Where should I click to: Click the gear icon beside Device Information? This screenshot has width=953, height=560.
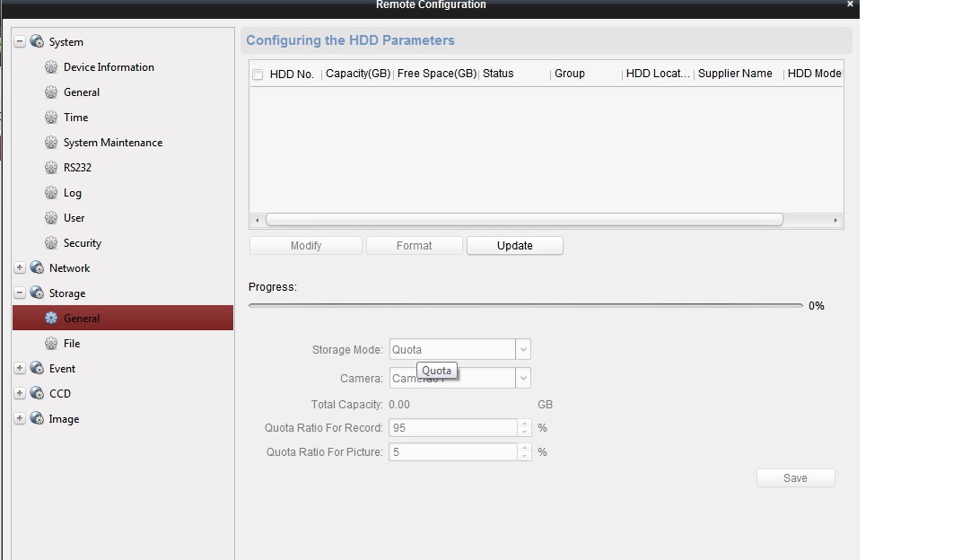(x=51, y=67)
